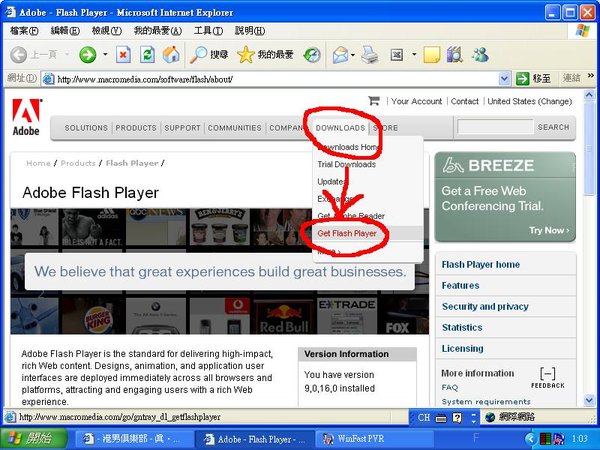Click the Adobe site search input field
Image resolution: width=600 pixels, height=450 pixels.
tap(494, 127)
